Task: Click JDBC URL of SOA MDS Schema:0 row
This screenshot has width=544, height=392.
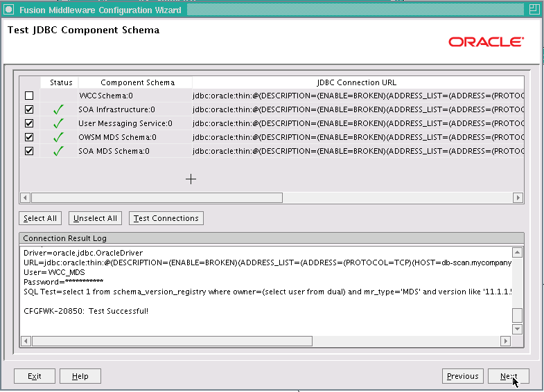Action: (358, 151)
